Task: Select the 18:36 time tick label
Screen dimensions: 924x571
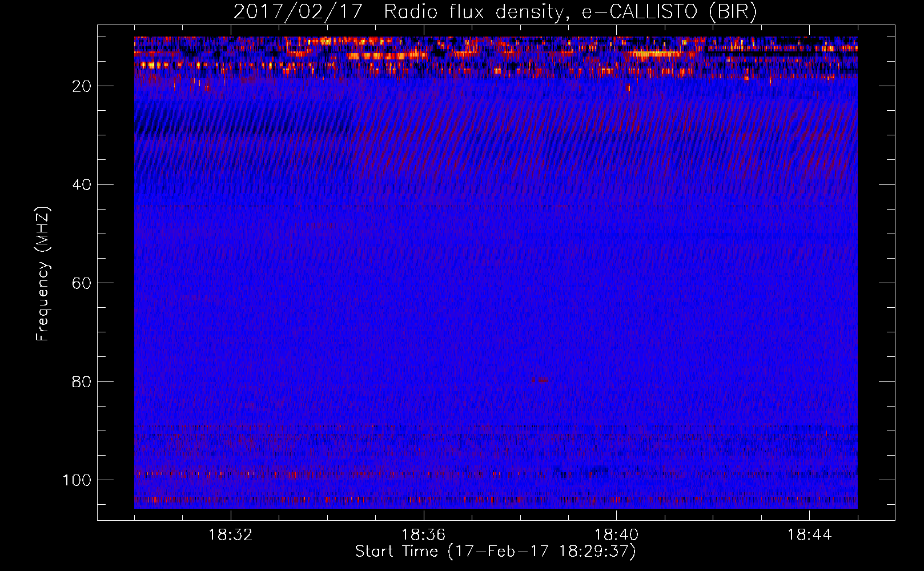Action: point(424,535)
